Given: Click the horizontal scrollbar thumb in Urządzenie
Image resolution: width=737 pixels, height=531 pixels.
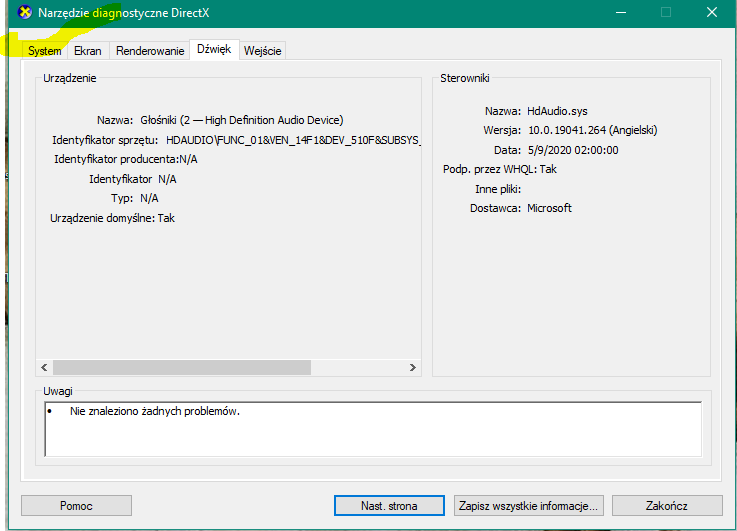Looking at the screenshot, I should coord(182,367).
